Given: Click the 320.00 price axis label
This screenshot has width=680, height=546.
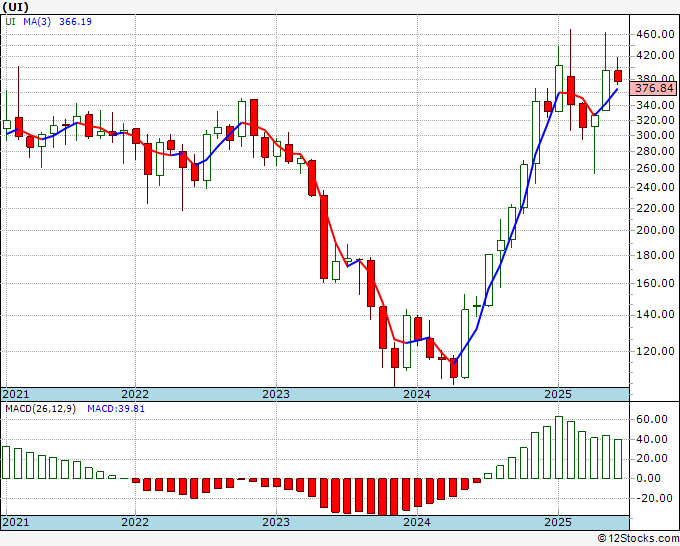Looking at the screenshot, I should tap(655, 120).
